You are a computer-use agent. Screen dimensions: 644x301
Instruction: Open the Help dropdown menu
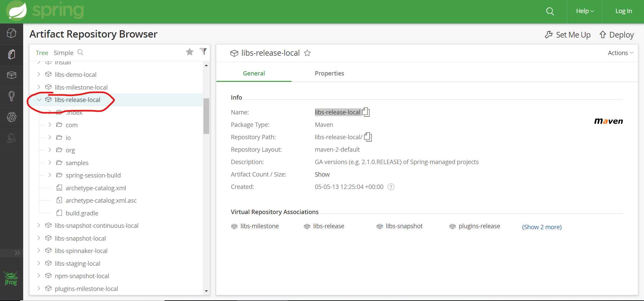585,11
